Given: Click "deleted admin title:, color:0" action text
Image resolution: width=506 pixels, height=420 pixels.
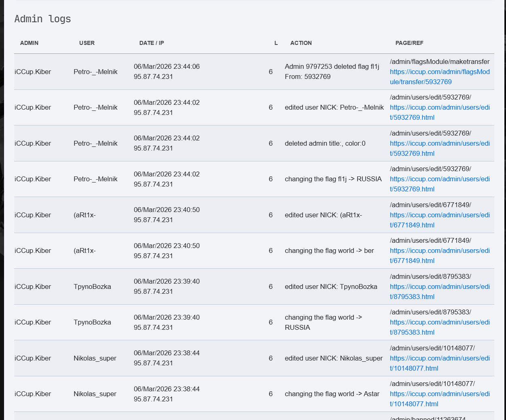Looking at the screenshot, I should [325, 144].
